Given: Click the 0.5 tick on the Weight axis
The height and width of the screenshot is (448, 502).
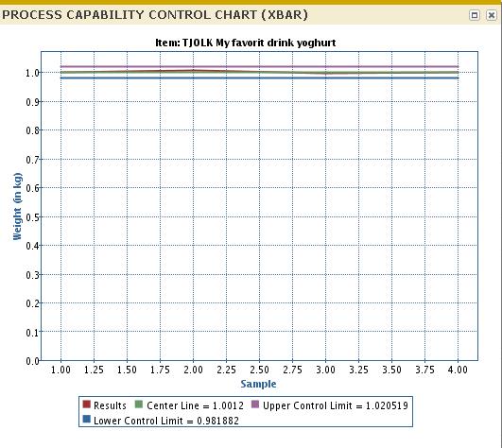Looking at the screenshot, I should pos(32,217).
